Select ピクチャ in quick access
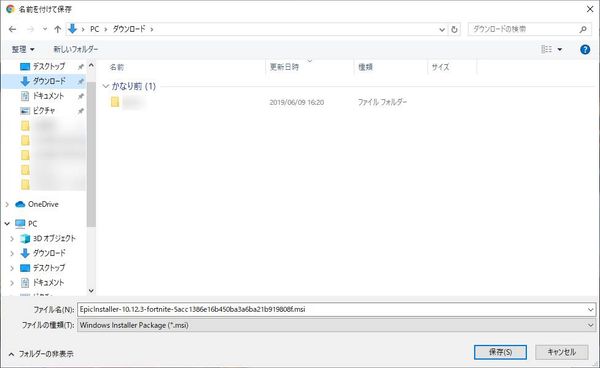The height and width of the screenshot is (368, 600). tap(44, 111)
